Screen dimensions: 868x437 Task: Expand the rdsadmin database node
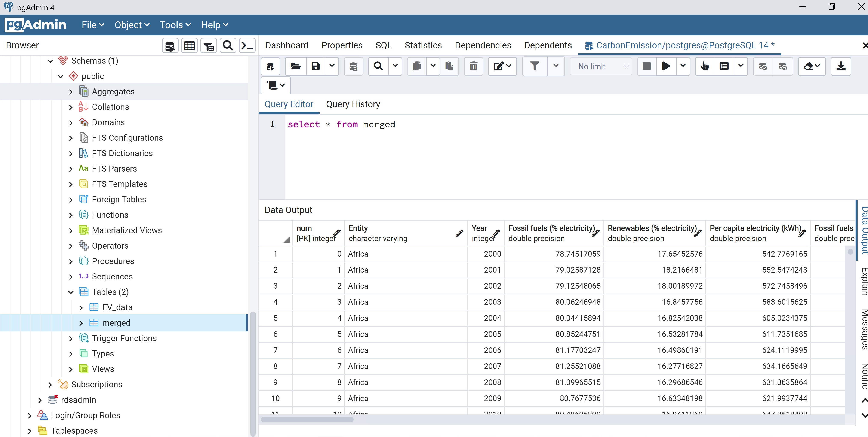coord(40,400)
